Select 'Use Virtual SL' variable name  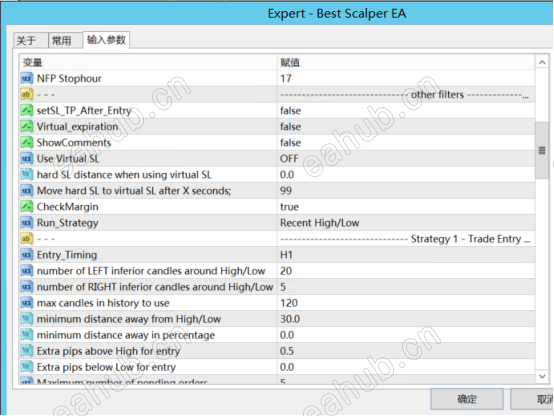pos(68,158)
